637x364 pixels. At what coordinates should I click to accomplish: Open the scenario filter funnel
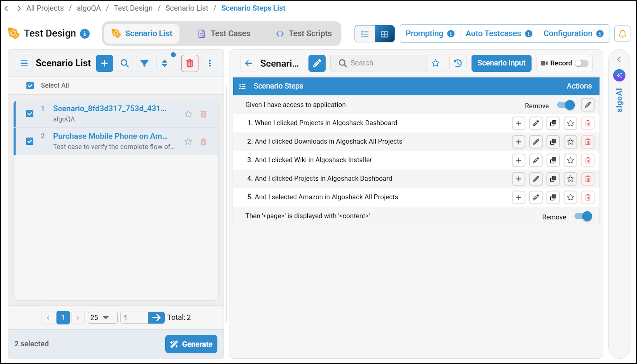pos(144,63)
